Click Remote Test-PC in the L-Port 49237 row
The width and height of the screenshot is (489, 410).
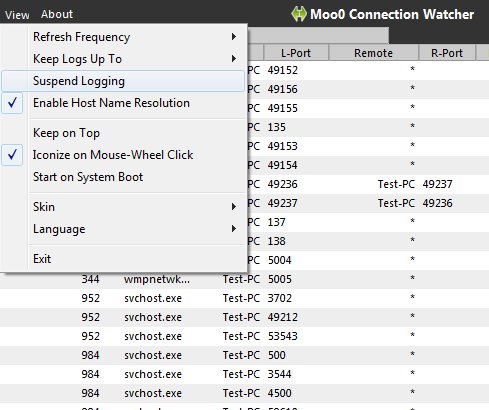click(x=396, y=203)
